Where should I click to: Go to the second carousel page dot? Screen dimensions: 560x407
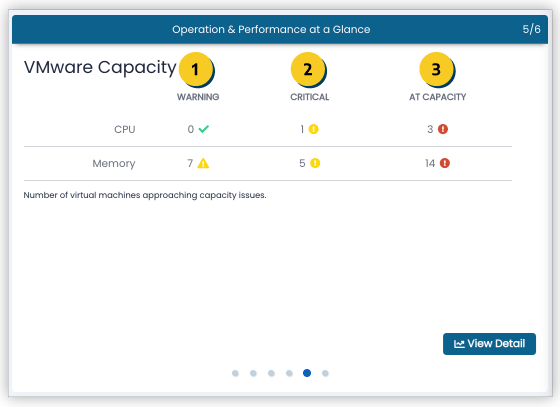pyautogui.click(x=253, y=373)
